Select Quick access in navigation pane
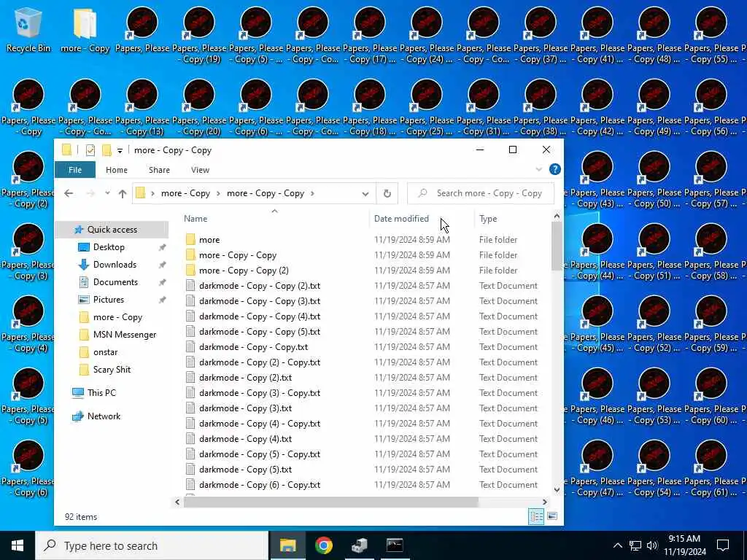This screenshot has height=560, width=747. [112, 230]
